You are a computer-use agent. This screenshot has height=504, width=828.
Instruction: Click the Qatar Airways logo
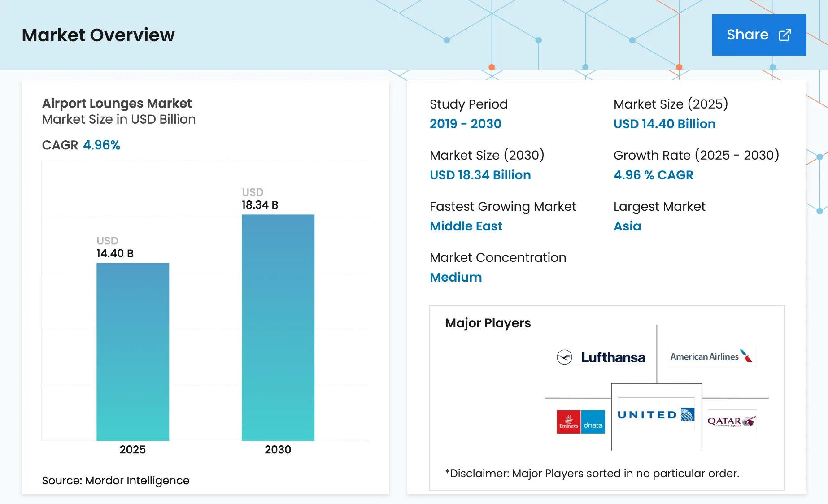[x=731, y=421]
